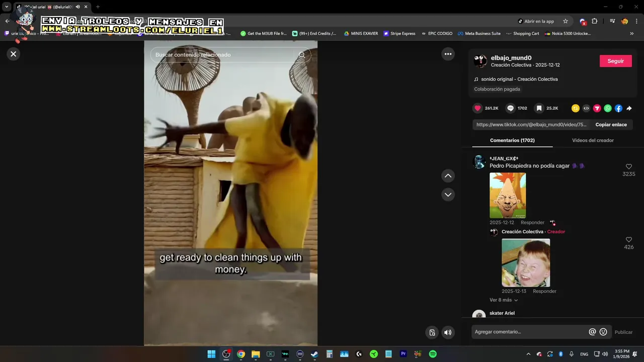The height and width of the screenshot is (362, 644).
Task: Follow the creator with the Seguir button
Action: click(615, 61)
